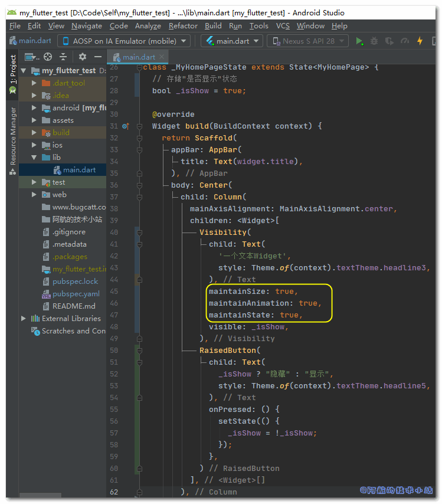Click README.md in the project tree
Screen dimensions: 442x504
pyautogui.click(x=74, y=306)
